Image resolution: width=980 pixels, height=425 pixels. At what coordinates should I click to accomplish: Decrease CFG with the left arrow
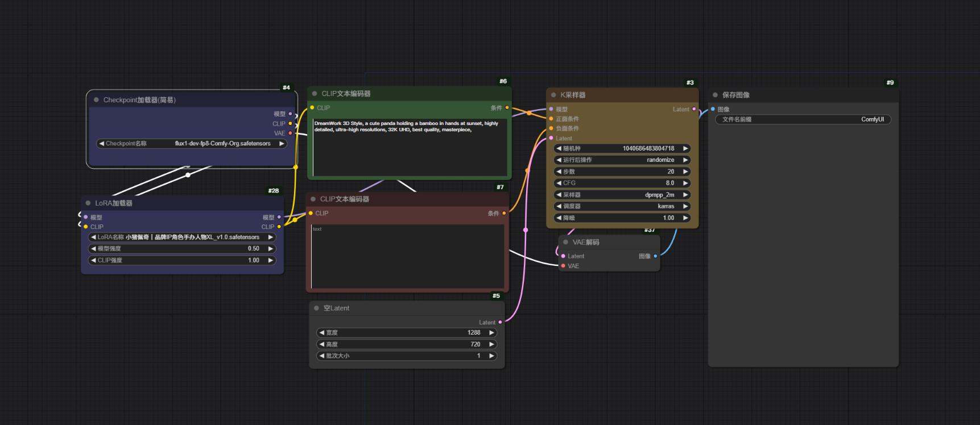coord(559,183)
